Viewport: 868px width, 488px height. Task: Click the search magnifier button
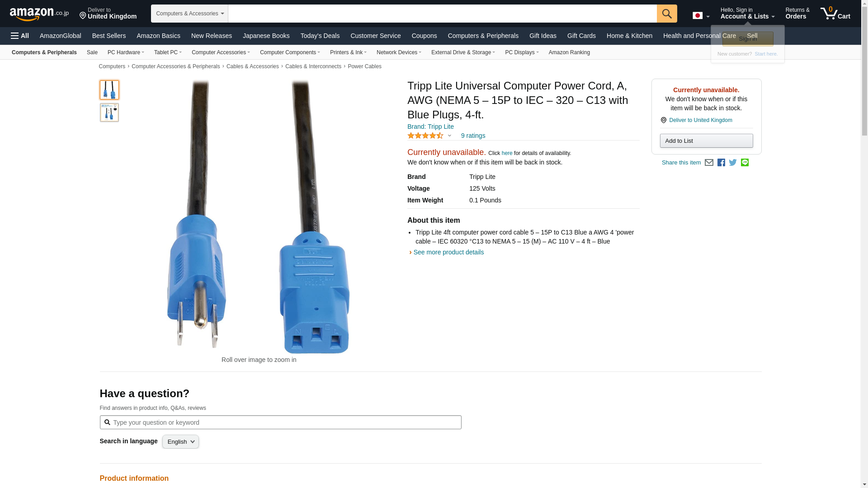(x=667, y=14)
